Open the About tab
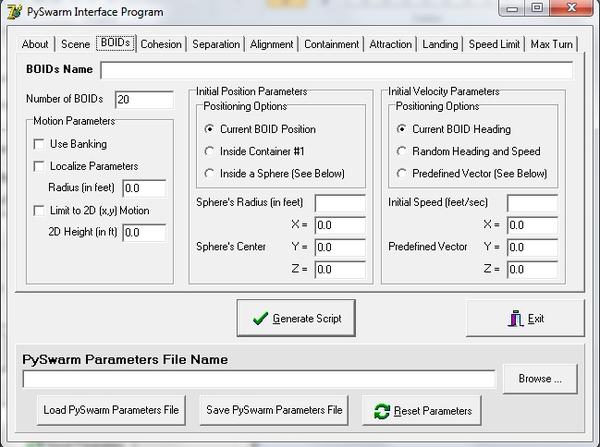Image resolution: width=600 pixels, height=447 pixels. coord(35,44)
